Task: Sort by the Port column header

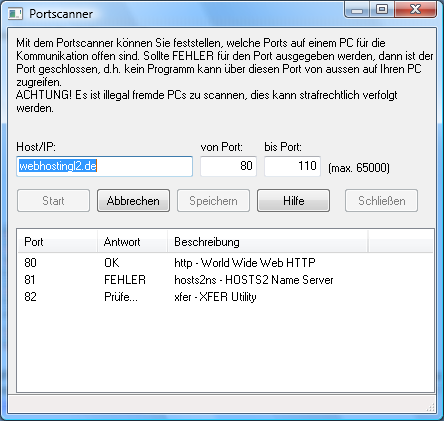Action: point(57,242)
